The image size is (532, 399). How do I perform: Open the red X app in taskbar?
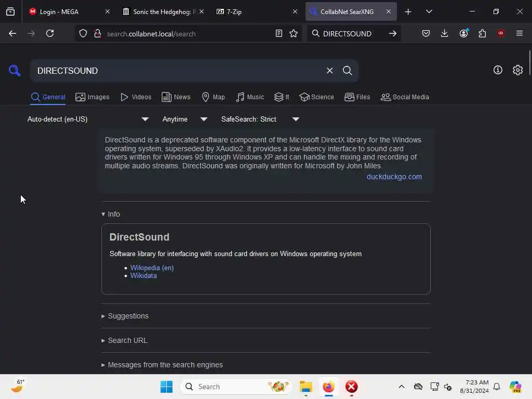[352, 387]
